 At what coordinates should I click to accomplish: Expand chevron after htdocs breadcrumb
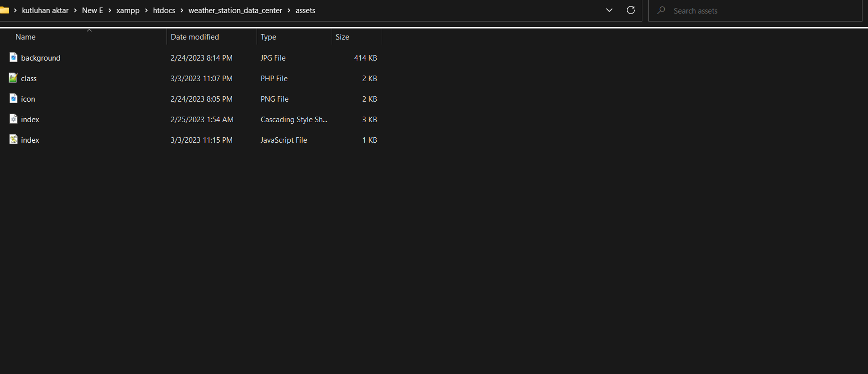coord(182,11)
